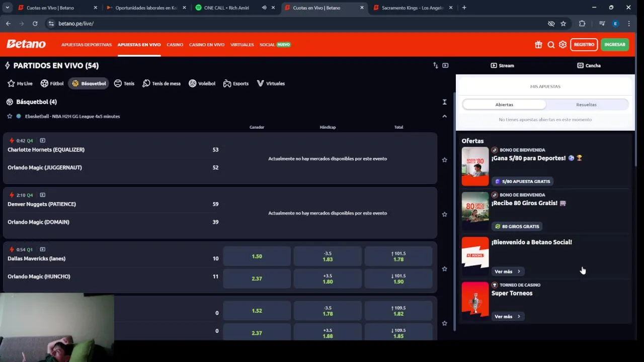This screenshot has width=644, height=362.
Task: Bookmark this page with the star icon
Action: [x=563, y=24]
